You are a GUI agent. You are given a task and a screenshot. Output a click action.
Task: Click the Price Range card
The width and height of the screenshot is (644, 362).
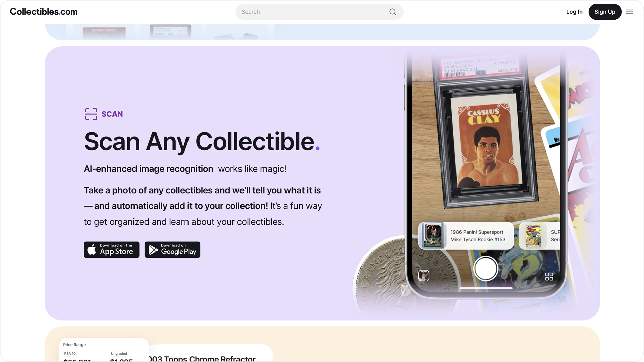(x=104, y=350)
